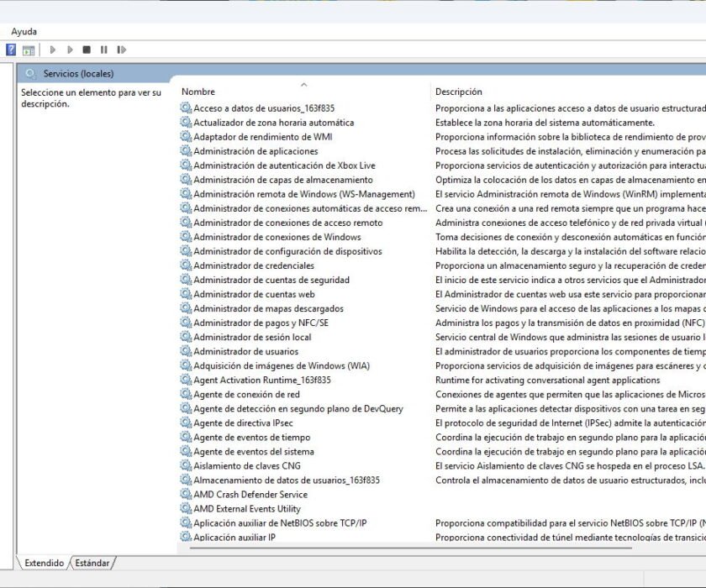The width and height of the screenshot is (706, 588).
Task: Select the Aislamiento de claves CNG service
Action: (x=246, y=466)
